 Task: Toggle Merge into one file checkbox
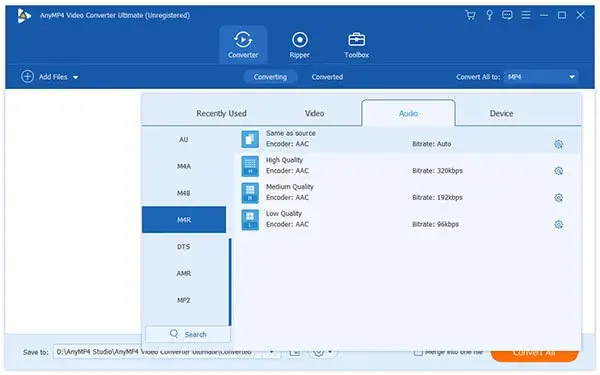(418, 352)
